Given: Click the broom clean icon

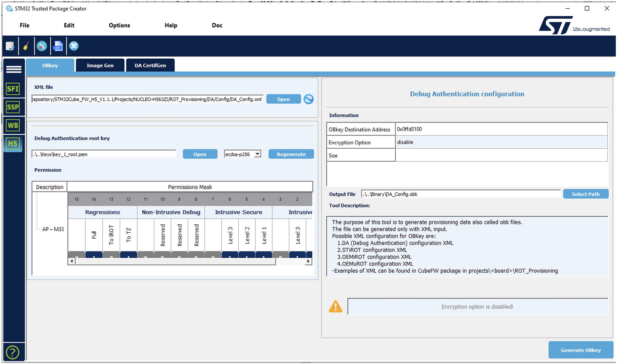Looking at the screenshot, I should coord(26,46).
